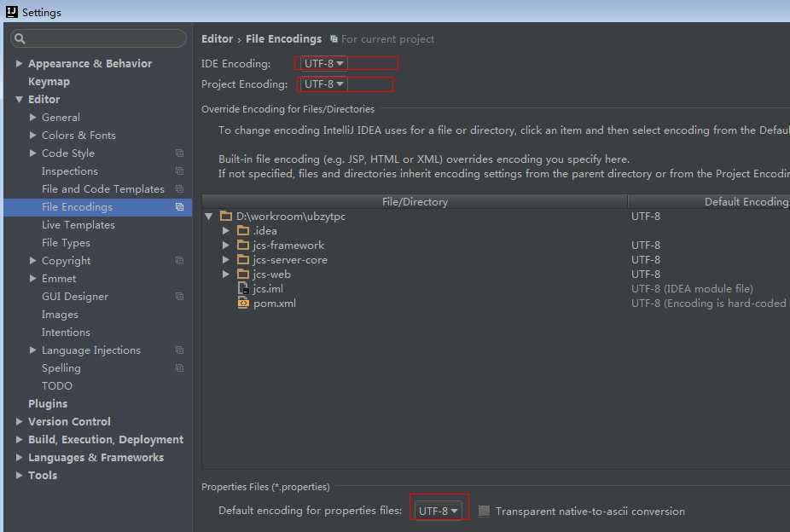Viewport: 790px width, 532px height.
Task: Click the project icon beside Copyright
Action: point(179,261)
